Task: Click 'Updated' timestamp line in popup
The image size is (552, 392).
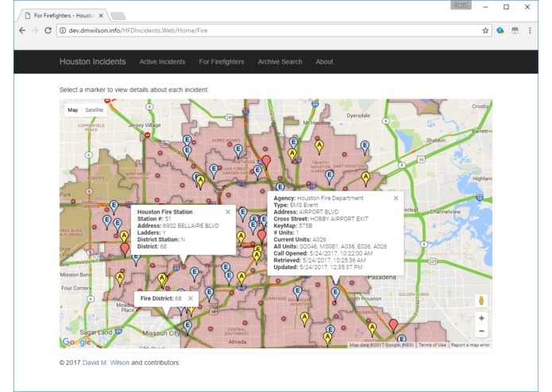Action: point(318,267)
